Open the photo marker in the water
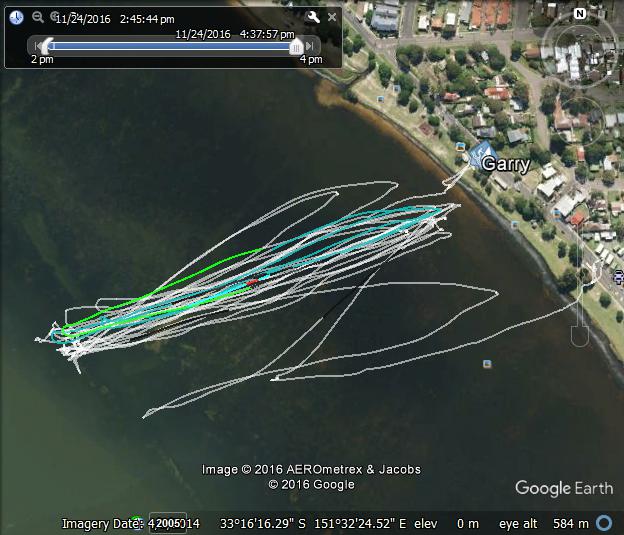 487,364
